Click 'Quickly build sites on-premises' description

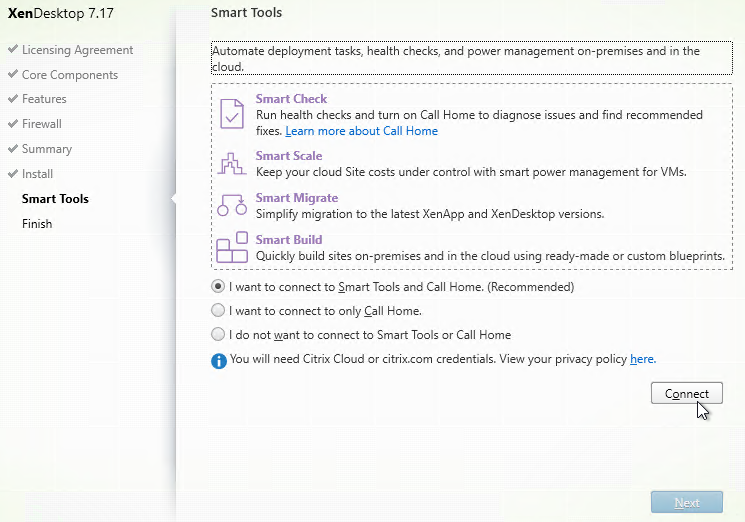click(x=490, y=256)
